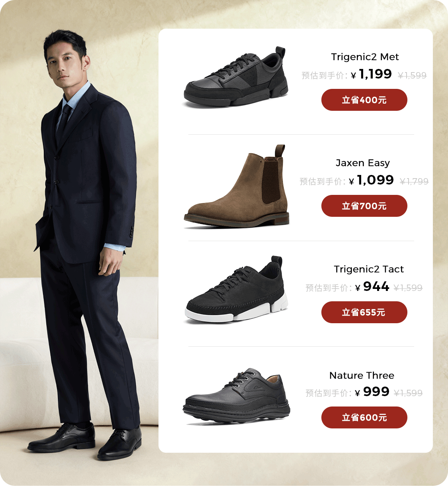Click the ¥944 estimated price
This screenshot has height=489, width=448.
(x=372, y=287)
